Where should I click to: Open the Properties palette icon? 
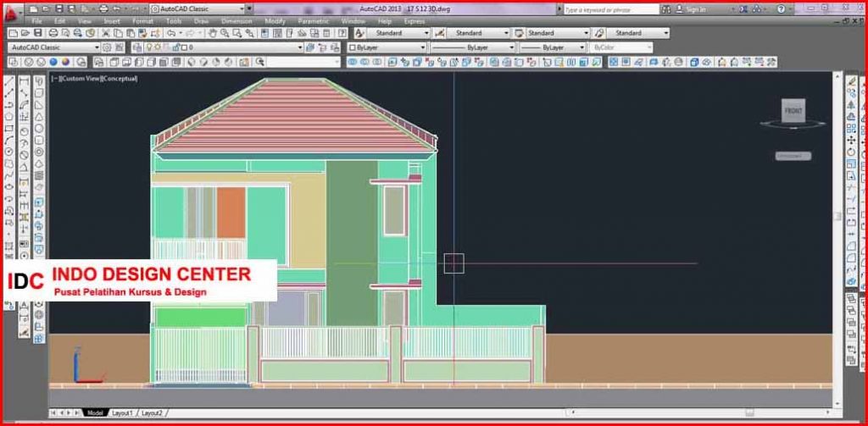tap(264, 33)
